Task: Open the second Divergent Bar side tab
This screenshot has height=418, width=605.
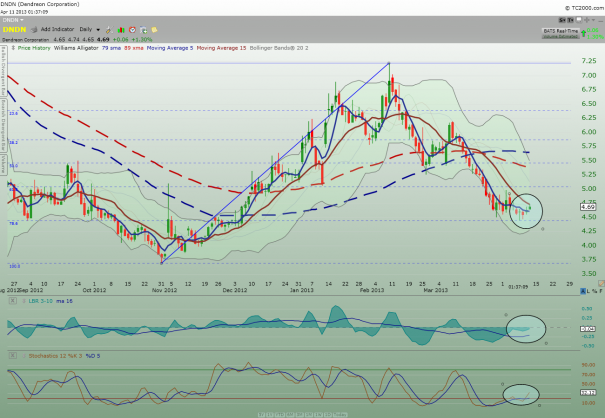Action: (x=3, y=125)
